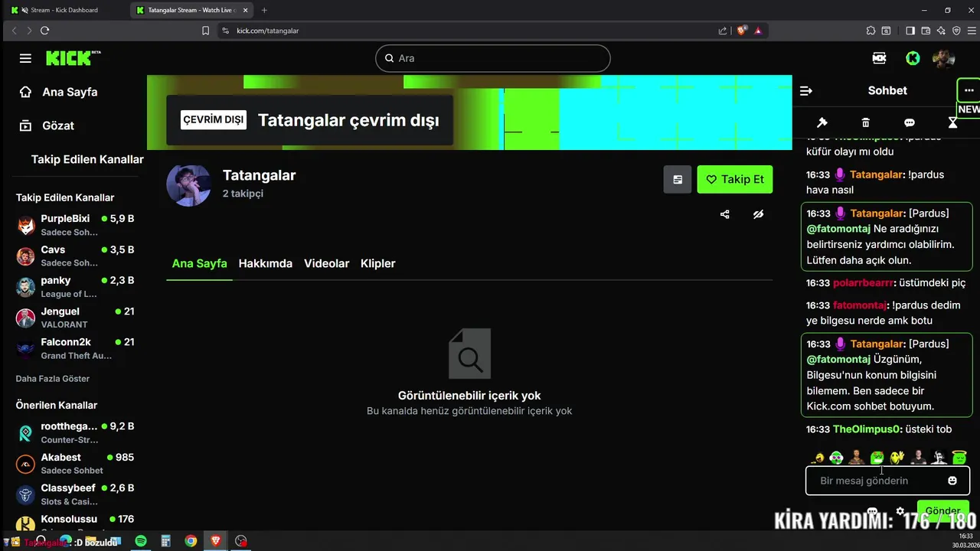This screenshot has height=551, width=980.
Task: Click the Brave icon in the taskbar
Action: coord(216,541)
